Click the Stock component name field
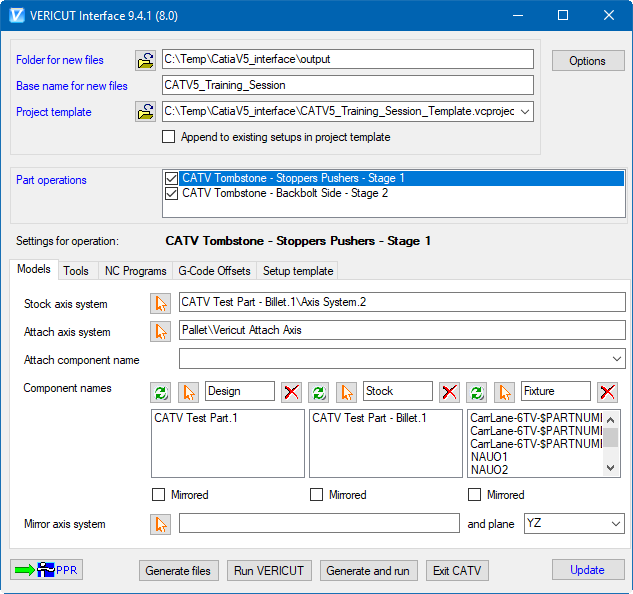Viewport: 633px width, 594px height. [398, 391]
